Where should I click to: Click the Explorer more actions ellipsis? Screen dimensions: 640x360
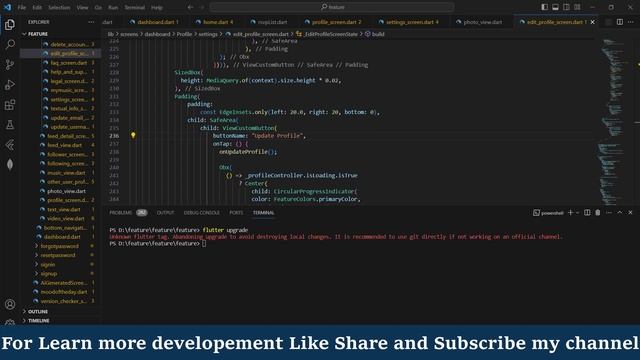click(91, 22)
